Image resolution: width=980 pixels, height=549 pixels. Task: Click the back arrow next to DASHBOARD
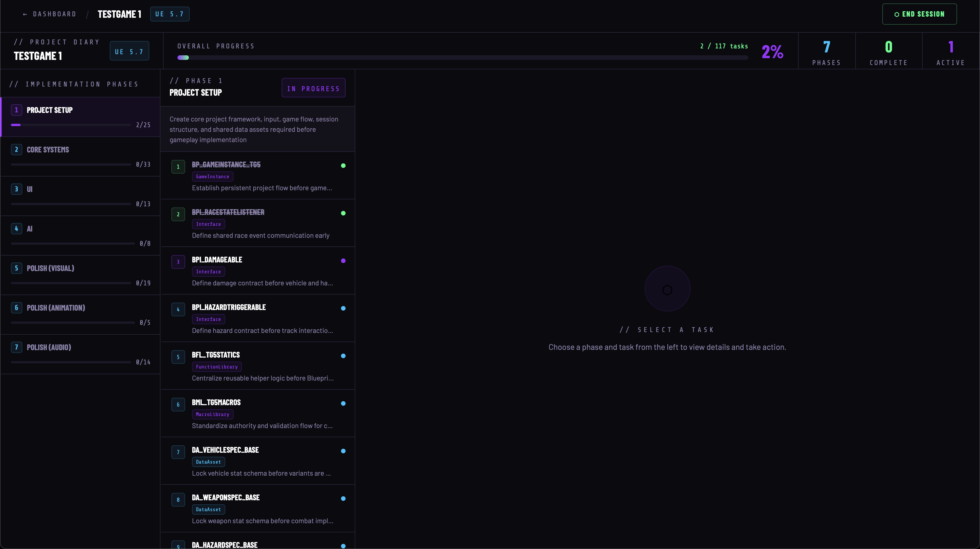(25, 14)
